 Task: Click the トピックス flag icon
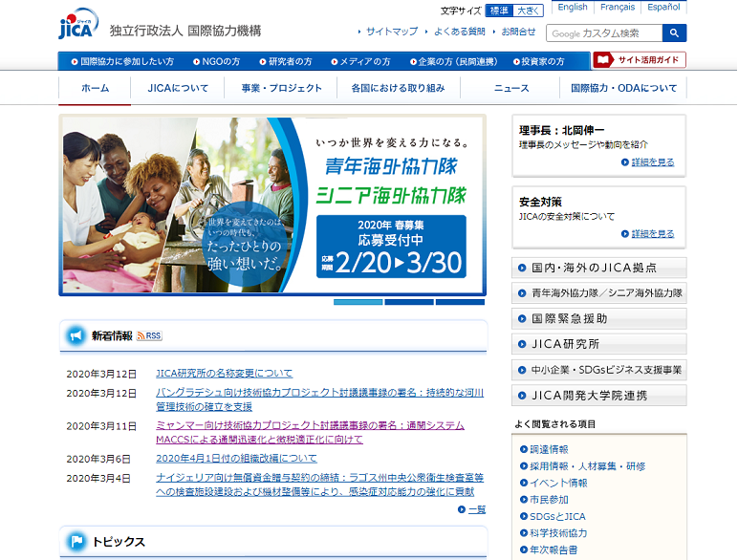click(x=76, y=542)
